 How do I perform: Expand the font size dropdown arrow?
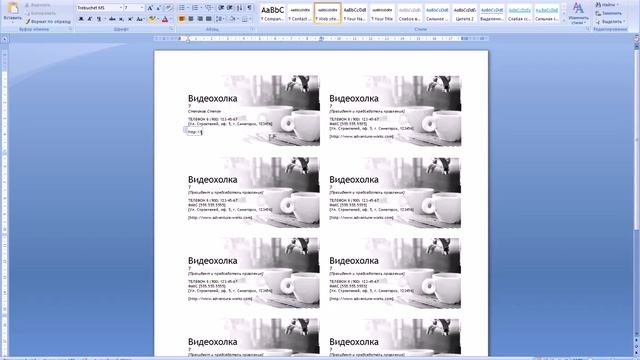pyautogui.click(x=142, y=8)
